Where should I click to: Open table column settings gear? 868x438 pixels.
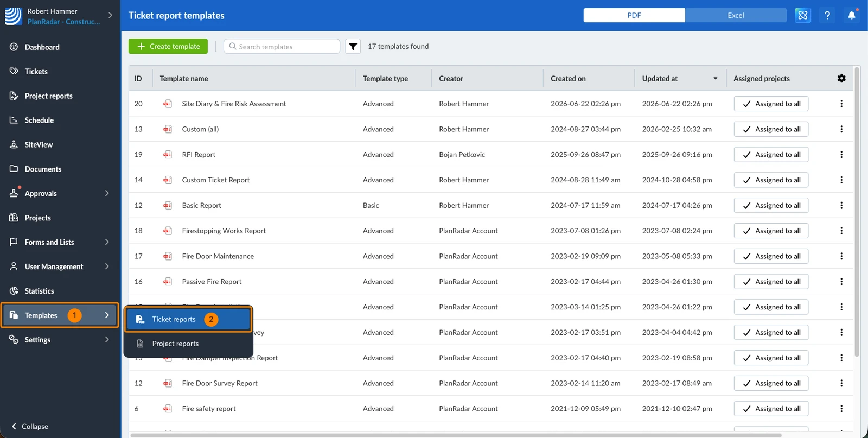click(841, 79)
